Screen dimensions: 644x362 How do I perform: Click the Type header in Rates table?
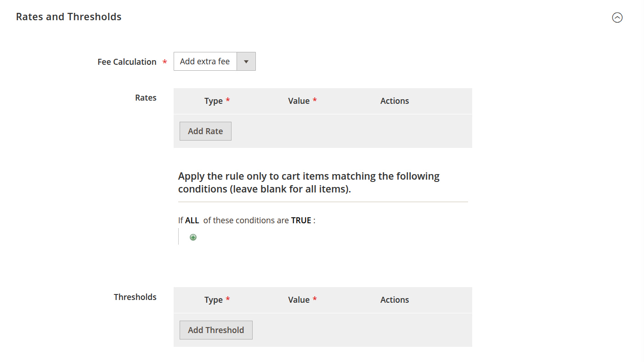(x=214, y=101)
